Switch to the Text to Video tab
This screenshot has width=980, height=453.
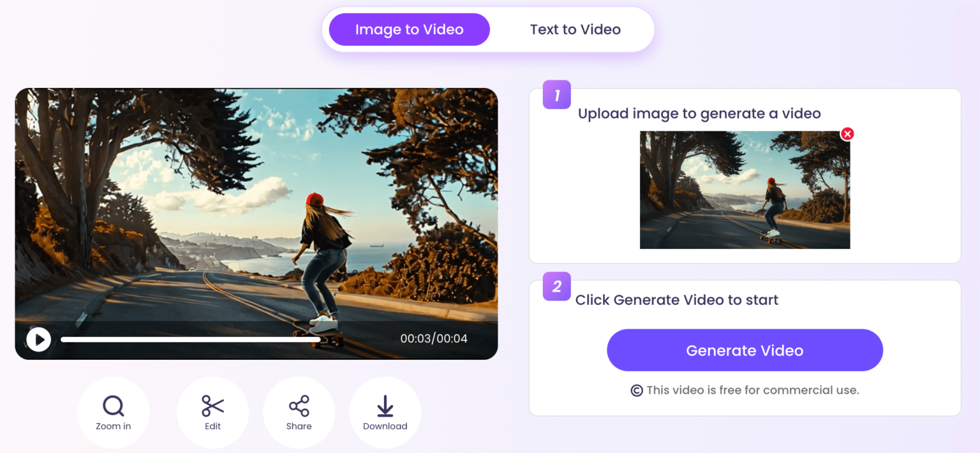pos(575,29)
